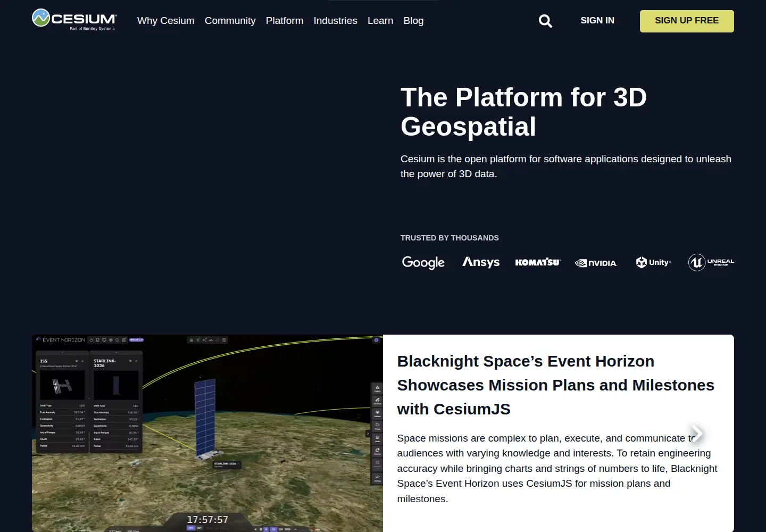Click the Google logo
766x532 pixels.
click(x=423, y=262)
